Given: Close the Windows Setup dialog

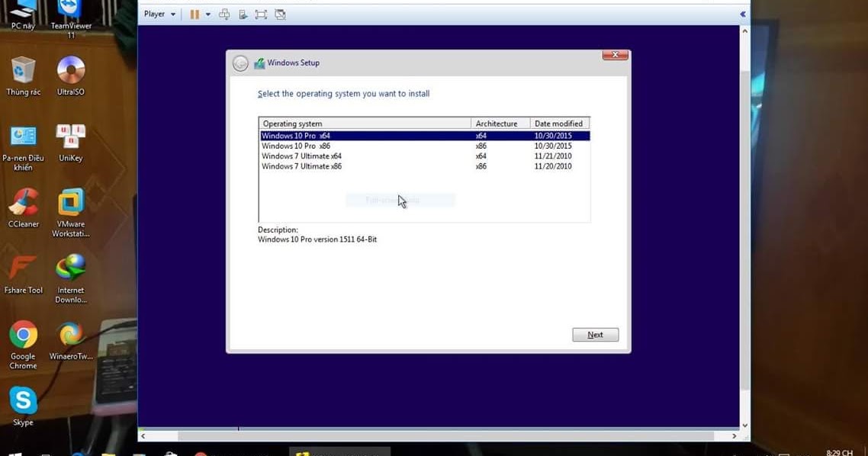Looking at the screenshot, I should click(615, 55).
